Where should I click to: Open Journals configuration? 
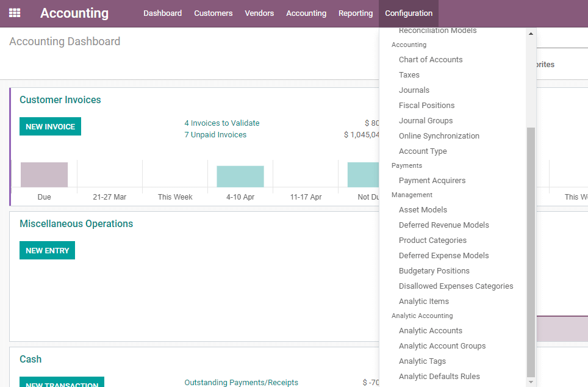(x=414, y=90)
